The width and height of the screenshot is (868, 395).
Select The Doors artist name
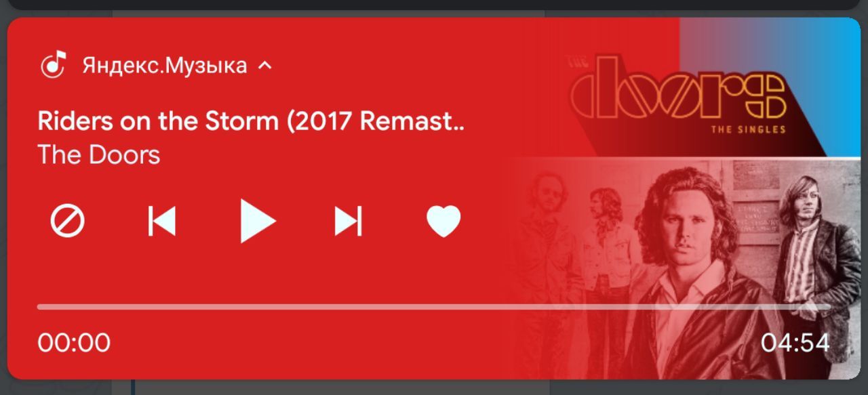click(99, 154)
